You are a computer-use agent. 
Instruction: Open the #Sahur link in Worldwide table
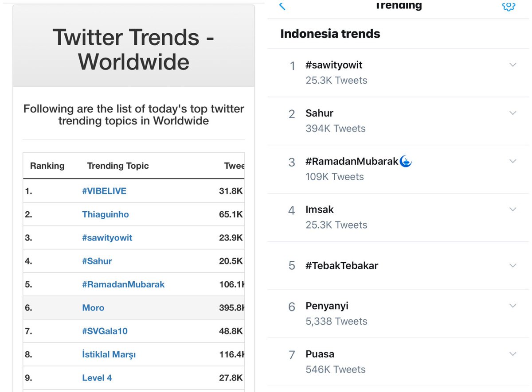[97, 261]
